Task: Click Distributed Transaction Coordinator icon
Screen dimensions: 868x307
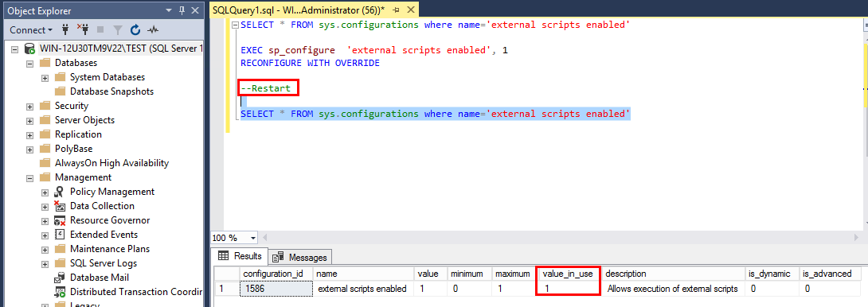Action: (x=60, y=292)
